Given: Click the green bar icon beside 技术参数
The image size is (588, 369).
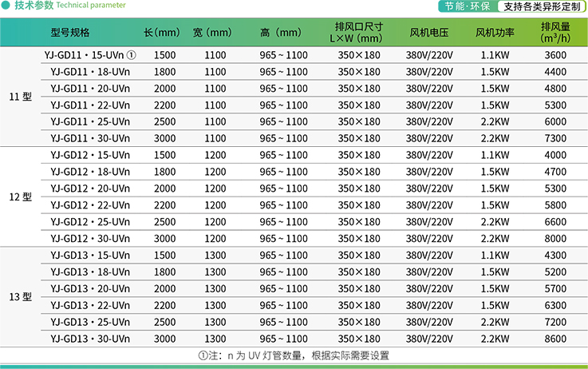Looking at the screenshot, I should [6, 6].
